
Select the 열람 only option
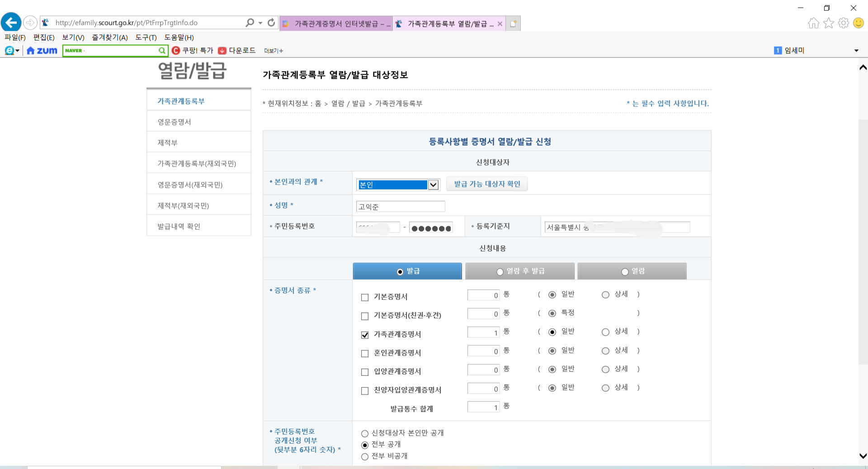coord(625,272)
